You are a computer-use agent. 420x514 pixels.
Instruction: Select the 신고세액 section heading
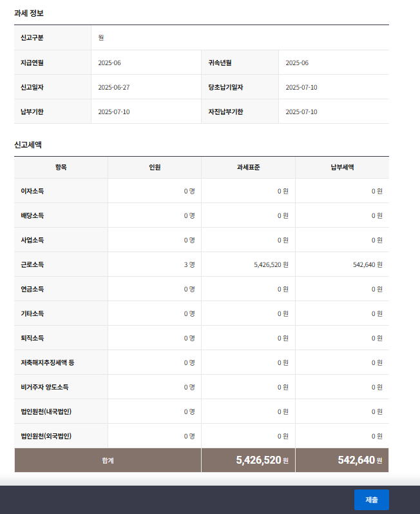point(28,144)
